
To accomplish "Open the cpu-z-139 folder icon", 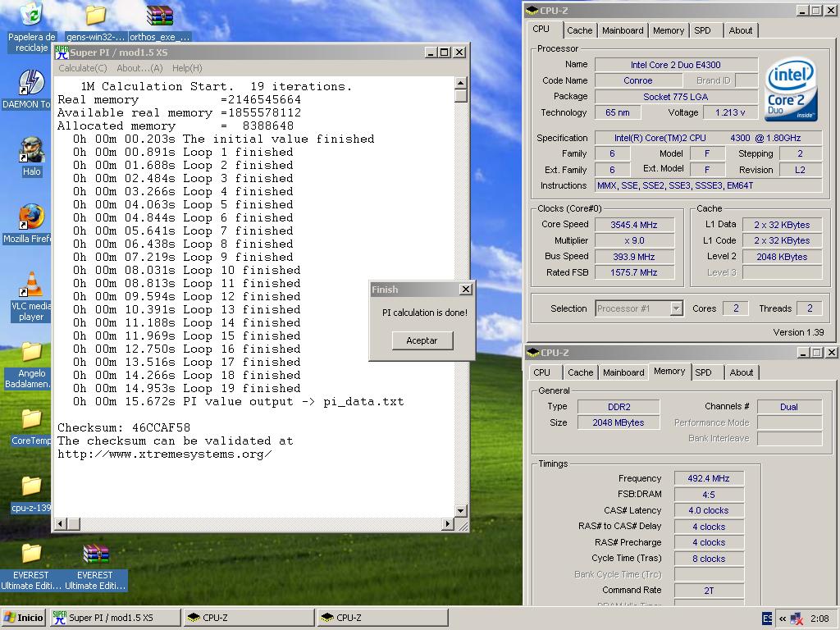I will pos(31,486).
